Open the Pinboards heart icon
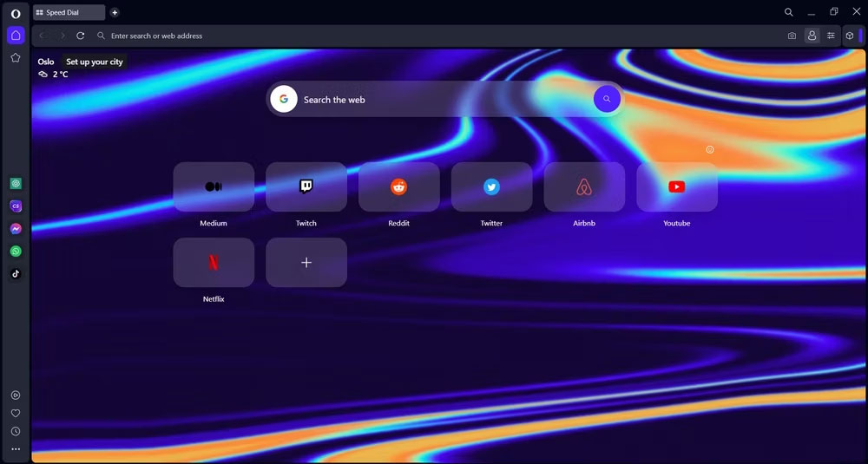The width and height of the screenshot is (868, 464). (x=16, y=413)
